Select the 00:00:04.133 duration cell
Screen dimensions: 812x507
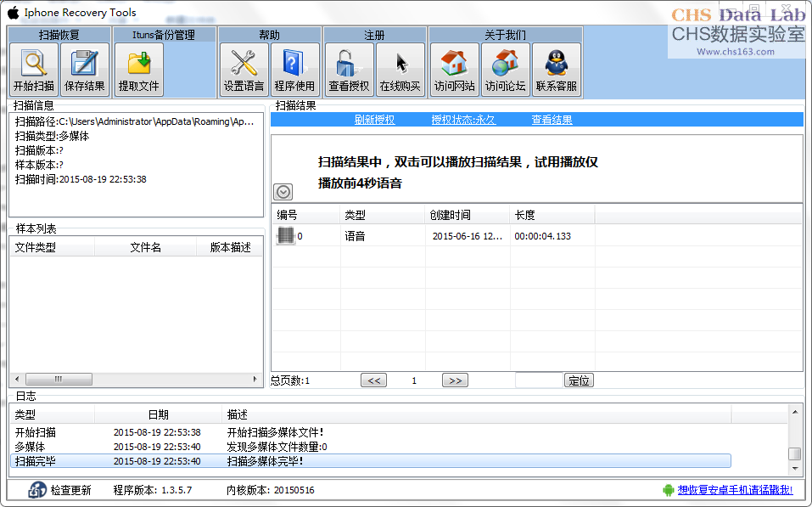[543, 236]
